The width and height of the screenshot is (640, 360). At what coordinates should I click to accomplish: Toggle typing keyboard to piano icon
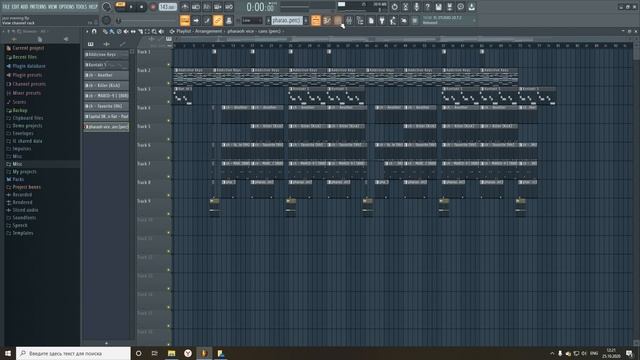185,20
